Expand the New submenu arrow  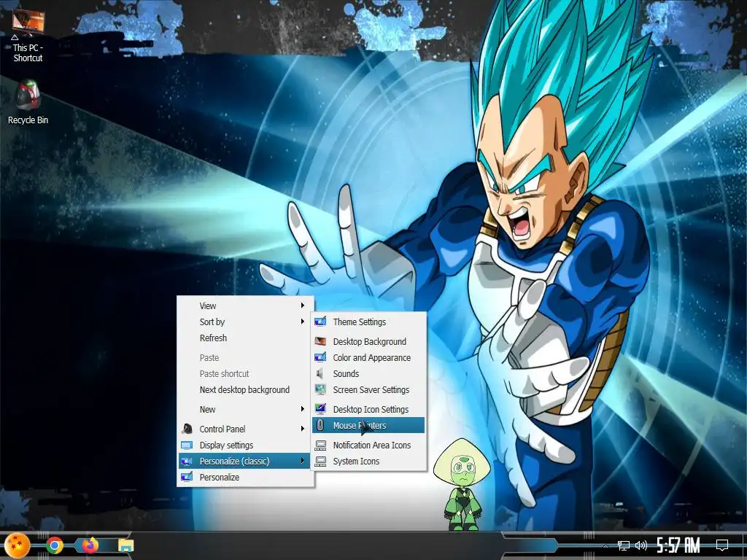tap(303, 409)
